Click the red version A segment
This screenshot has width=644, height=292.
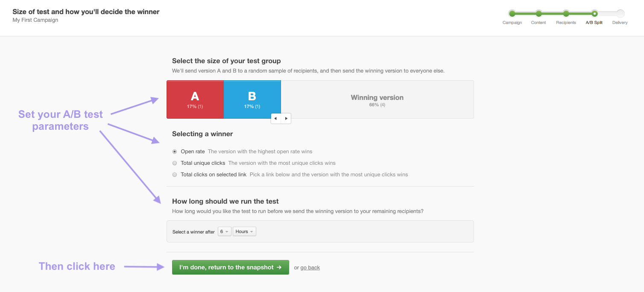(x=195, y=99)
